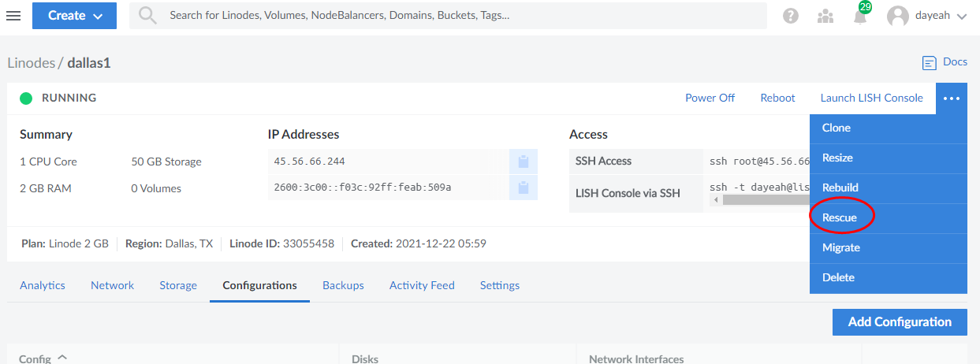The width and height of the screenshot is (980, 364).
Task: Click the help question mark icon
Action: pyautogui.click(x=791, y=16)
